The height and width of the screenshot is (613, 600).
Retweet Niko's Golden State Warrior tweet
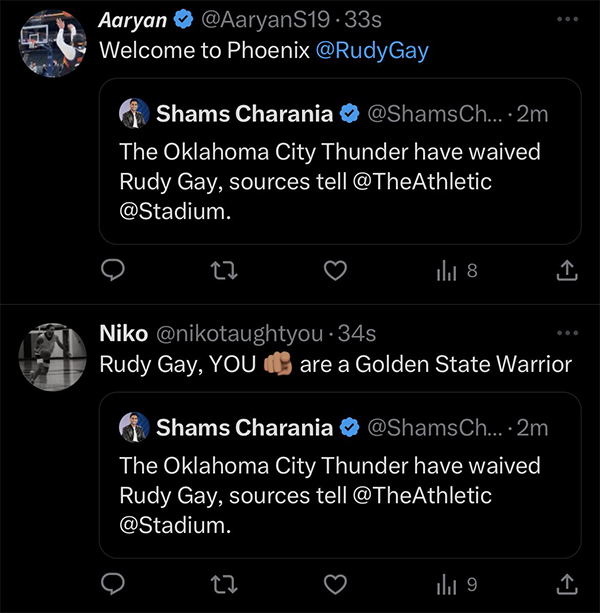click(226, 583)
